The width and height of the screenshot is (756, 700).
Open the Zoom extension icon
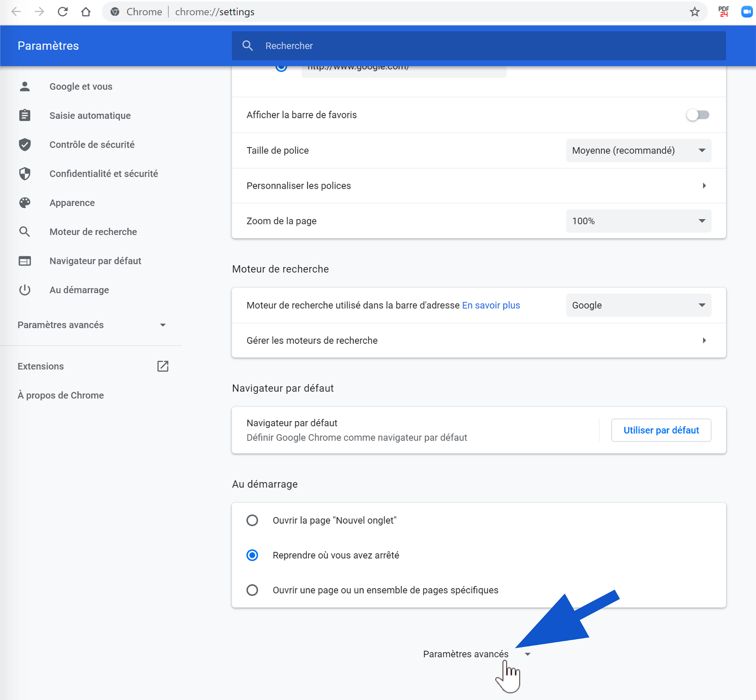[747, 12]
